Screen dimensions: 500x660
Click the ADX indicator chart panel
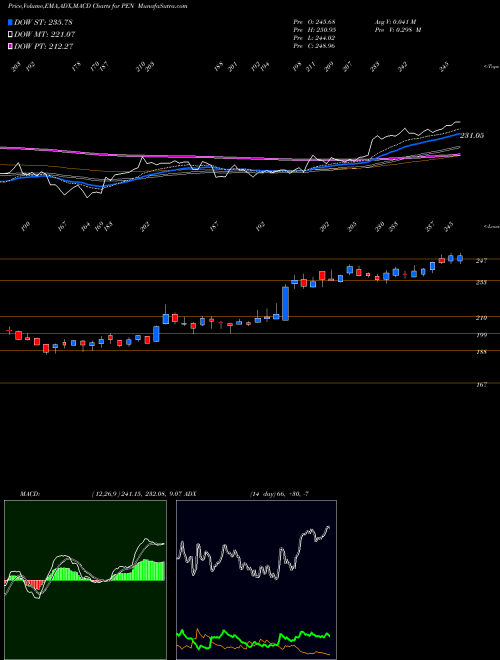pyautogui.click(x=256, y=580)
